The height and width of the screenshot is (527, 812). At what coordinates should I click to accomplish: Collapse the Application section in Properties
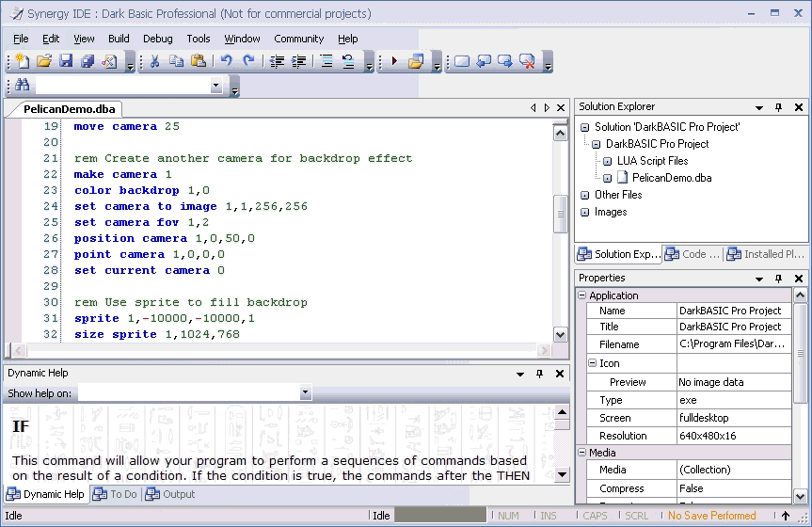click(x=581, y=295)
